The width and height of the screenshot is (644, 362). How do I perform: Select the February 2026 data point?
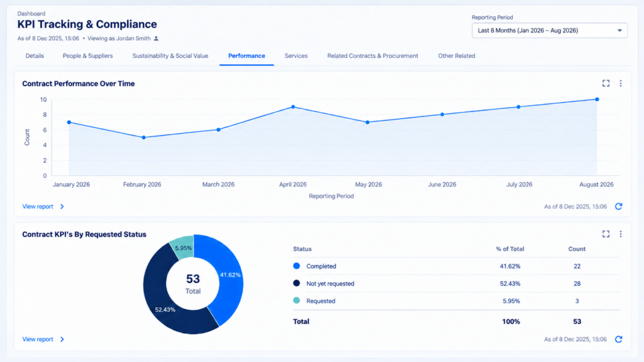[144, 138]
